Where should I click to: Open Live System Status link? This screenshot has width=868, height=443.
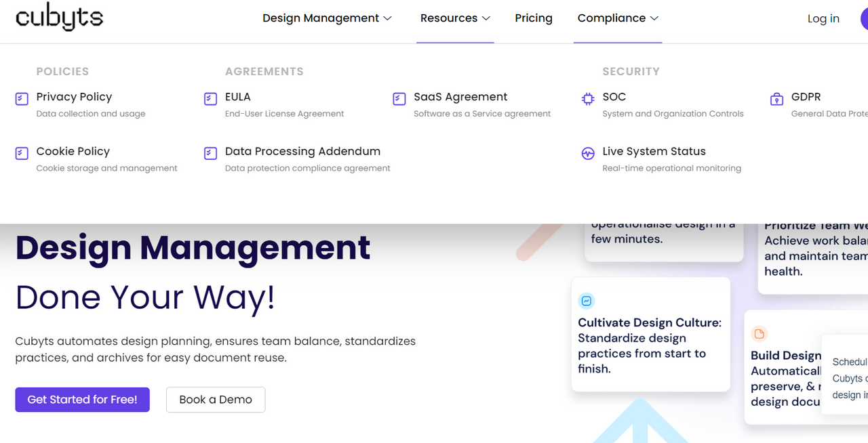(x=654, y=151)
